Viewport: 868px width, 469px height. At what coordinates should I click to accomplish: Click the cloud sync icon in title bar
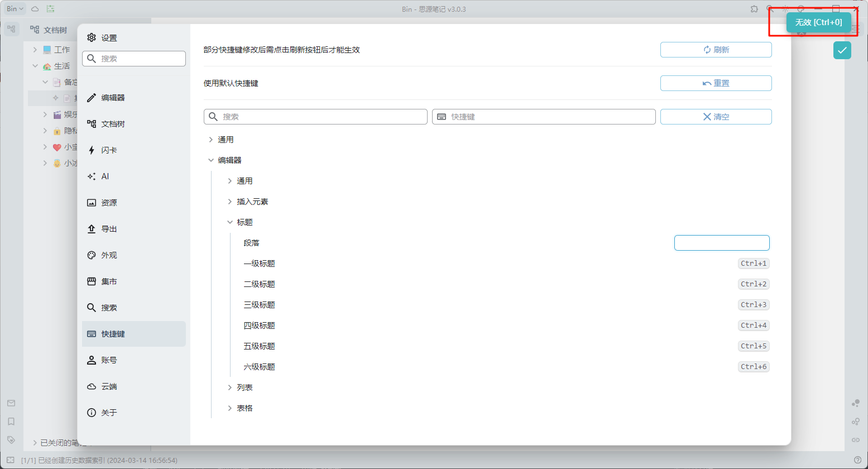click(35, 9)
